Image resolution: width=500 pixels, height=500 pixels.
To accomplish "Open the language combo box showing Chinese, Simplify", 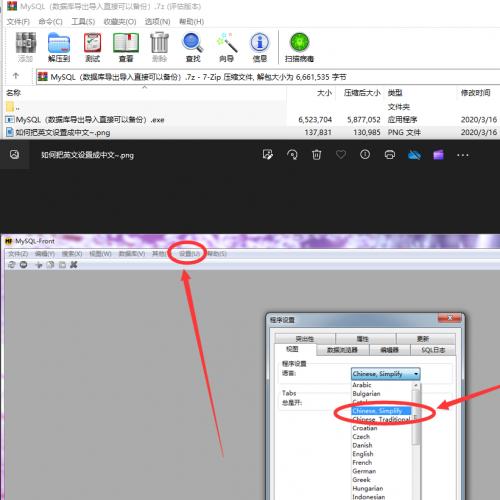I will pos(386,374).
